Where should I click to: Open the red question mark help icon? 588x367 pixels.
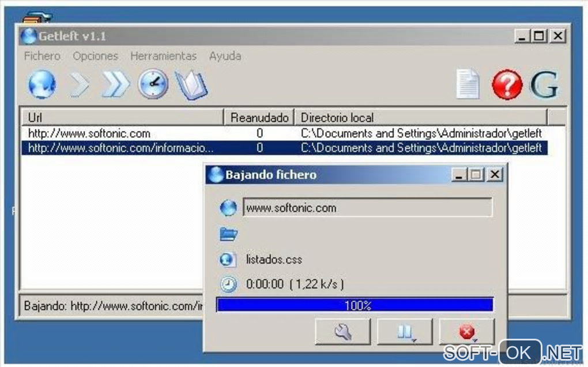point(507,84)
